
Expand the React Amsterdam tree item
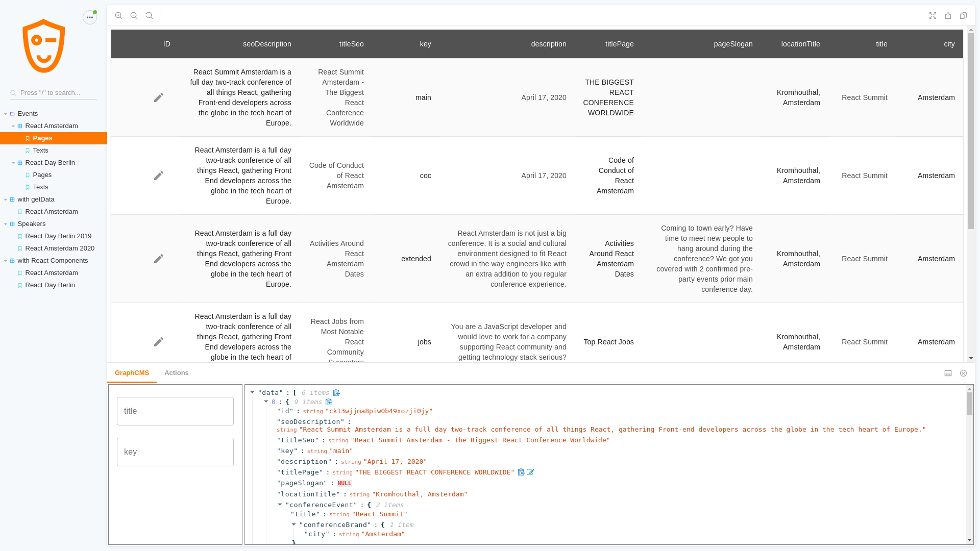(x=13, y=126)
